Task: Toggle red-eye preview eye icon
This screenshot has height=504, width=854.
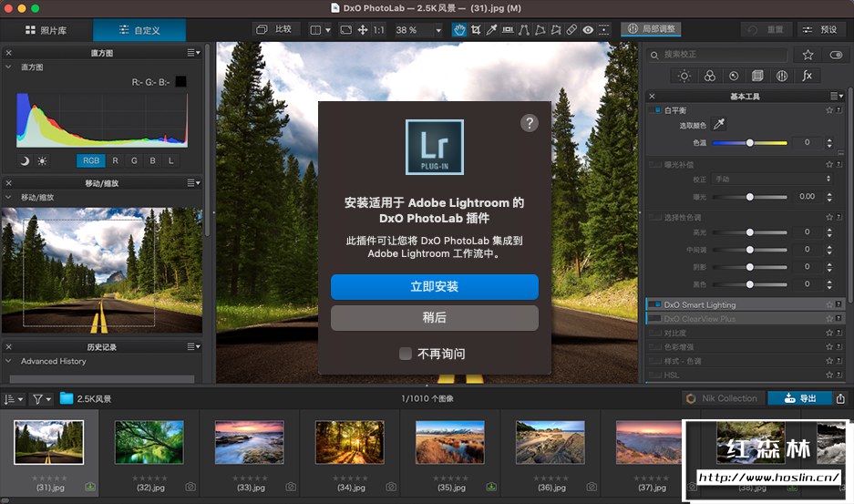Action: (x=588, y=30)
